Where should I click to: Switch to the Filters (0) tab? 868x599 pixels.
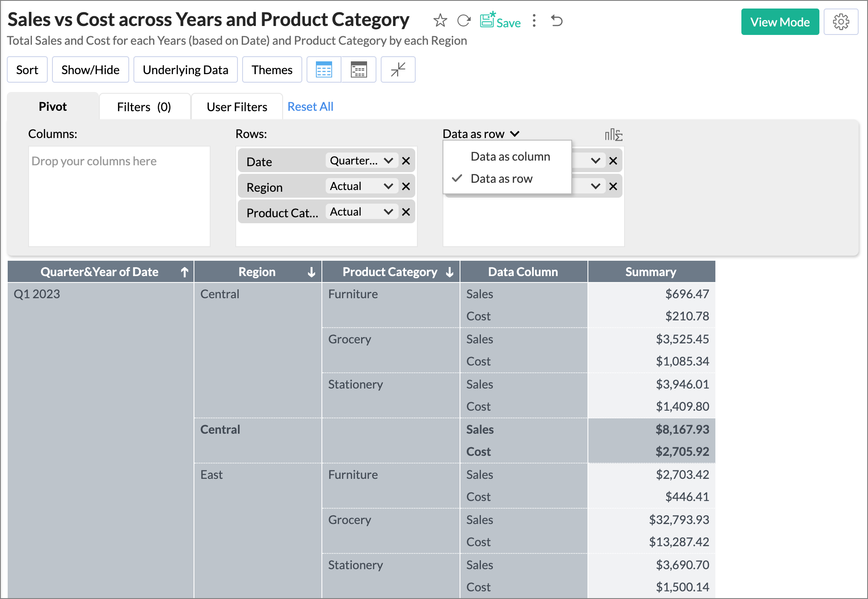[x=144, y=107]
